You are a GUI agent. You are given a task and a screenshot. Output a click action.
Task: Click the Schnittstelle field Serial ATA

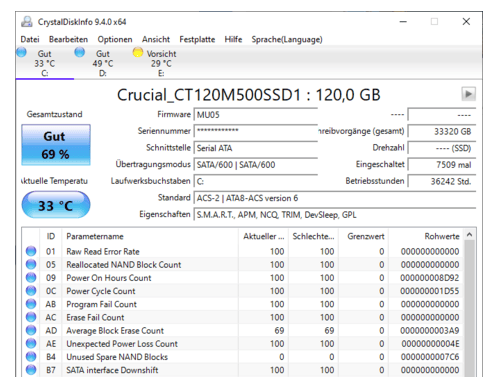coord(256,148)
